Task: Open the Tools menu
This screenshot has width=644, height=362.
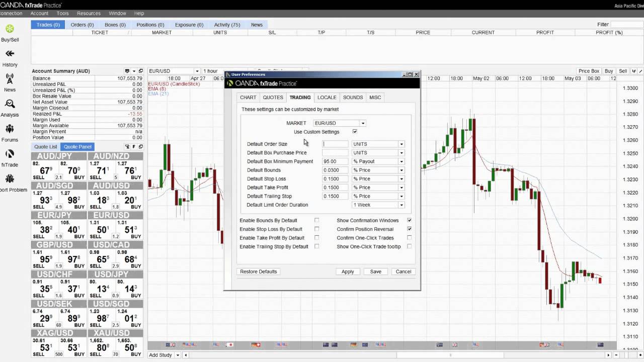Action: (63, 13)
